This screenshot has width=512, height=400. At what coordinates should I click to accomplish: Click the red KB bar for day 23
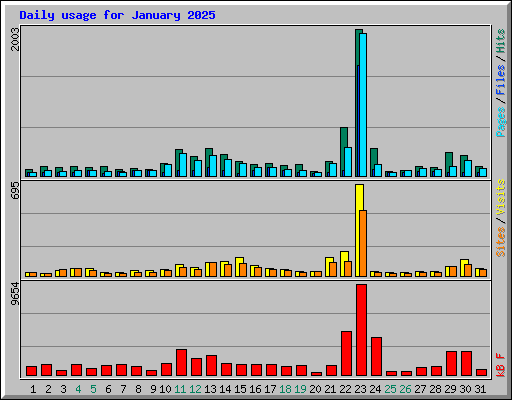click(361, 330)
